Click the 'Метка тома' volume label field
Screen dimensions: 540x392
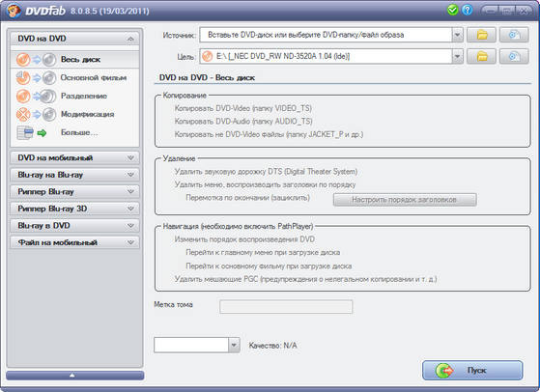(286, 306)
